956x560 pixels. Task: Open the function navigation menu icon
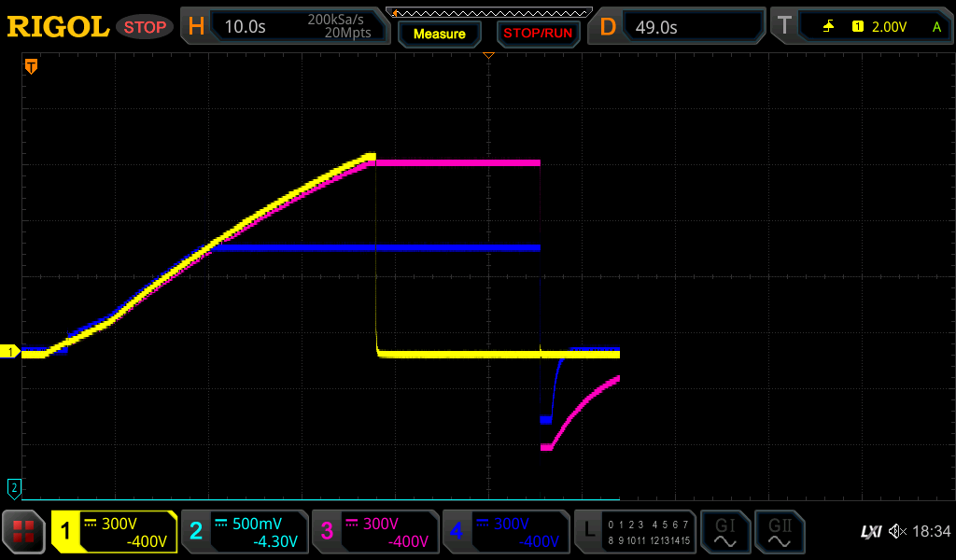point(23,532)
